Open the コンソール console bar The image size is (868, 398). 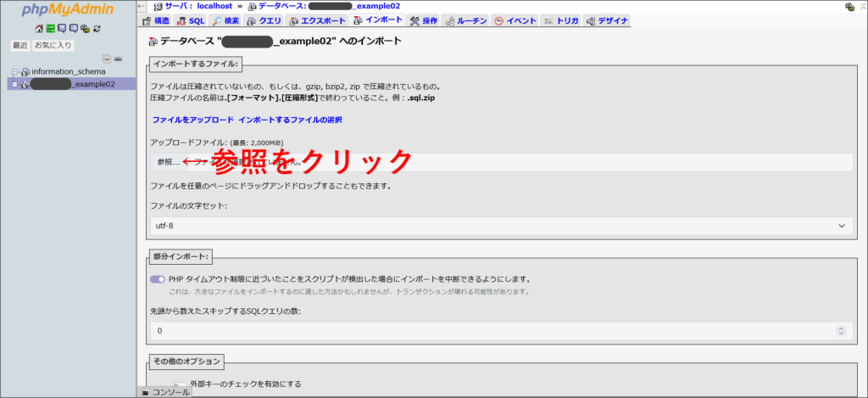pos(165,392)
